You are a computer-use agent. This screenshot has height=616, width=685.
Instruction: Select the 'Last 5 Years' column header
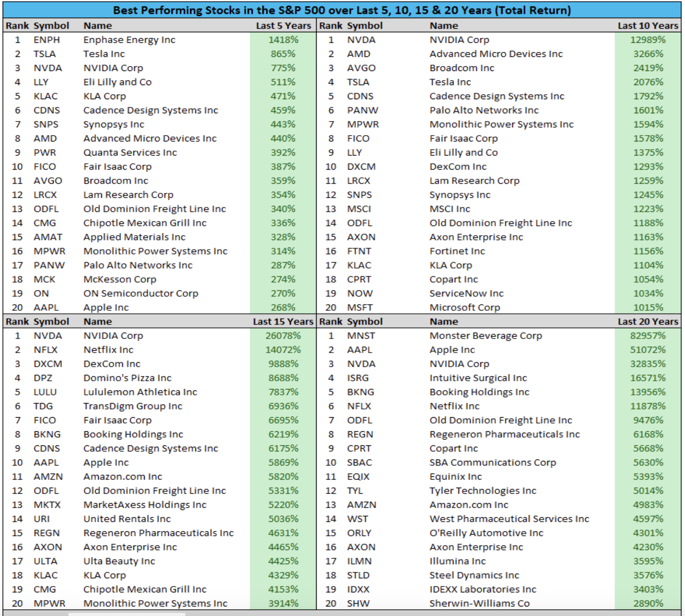click(x=283, y=25)
